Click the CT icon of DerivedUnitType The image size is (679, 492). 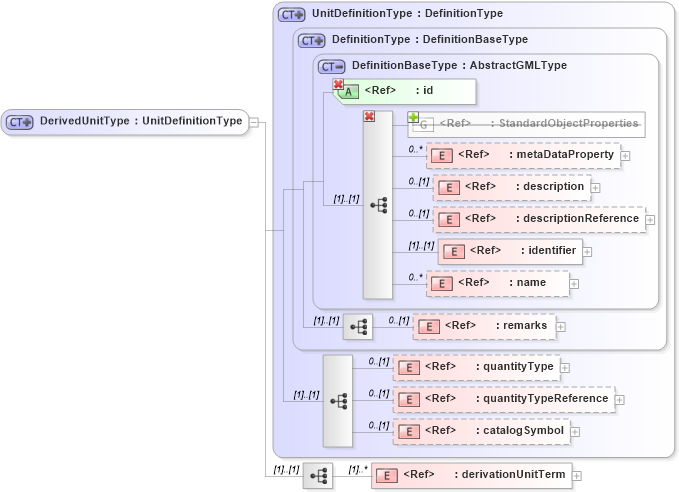pyautogui.click(x=19, y=122)
